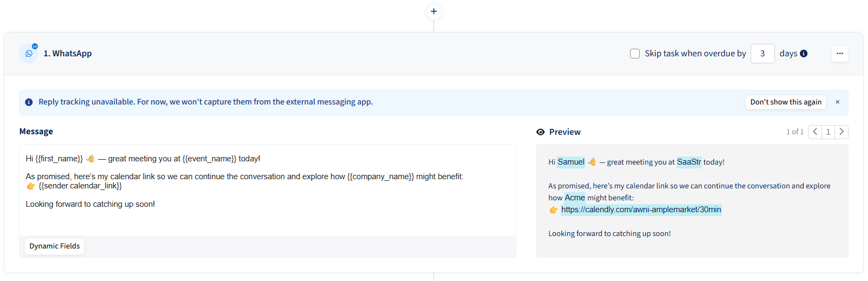
Task: Open the Dynamic Fields picker
Action: pos(55,246)
